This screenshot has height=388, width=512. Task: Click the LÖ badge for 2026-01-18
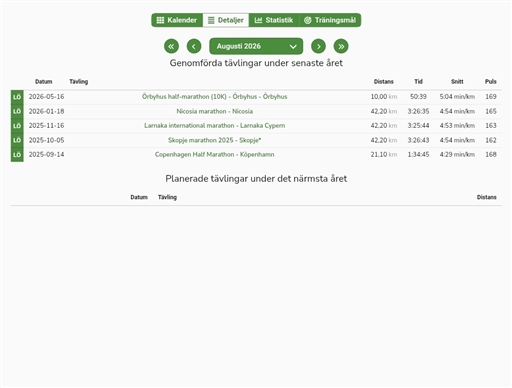point(17,111)
